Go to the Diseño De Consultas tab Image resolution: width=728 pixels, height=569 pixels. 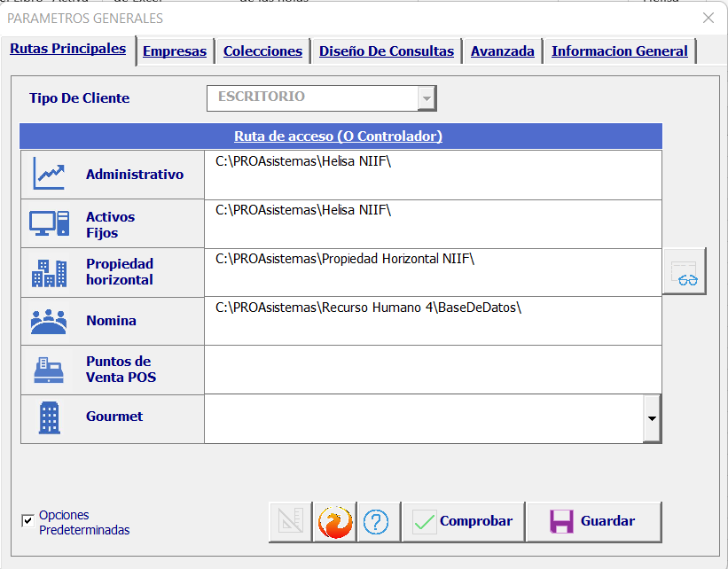click(387, 51)
